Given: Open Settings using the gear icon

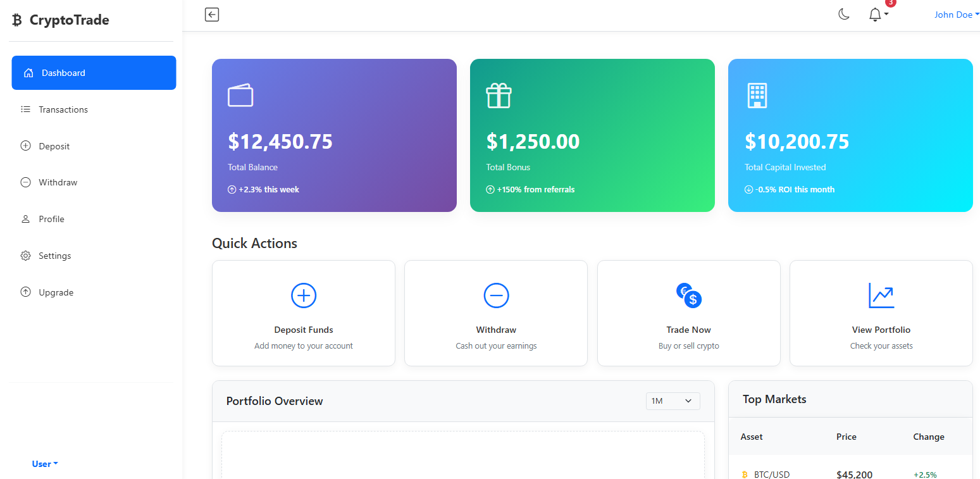Looking at the screenshot, I should click(25, 255).
